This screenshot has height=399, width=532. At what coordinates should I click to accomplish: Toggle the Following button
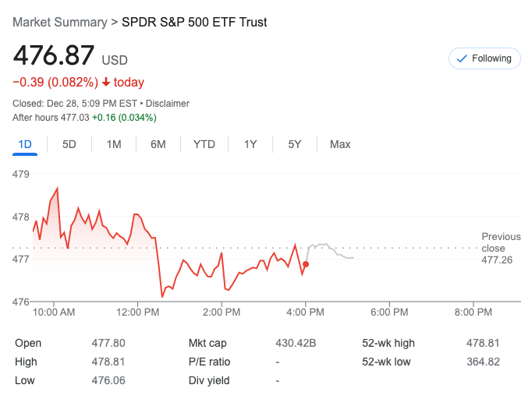point(484,58)
